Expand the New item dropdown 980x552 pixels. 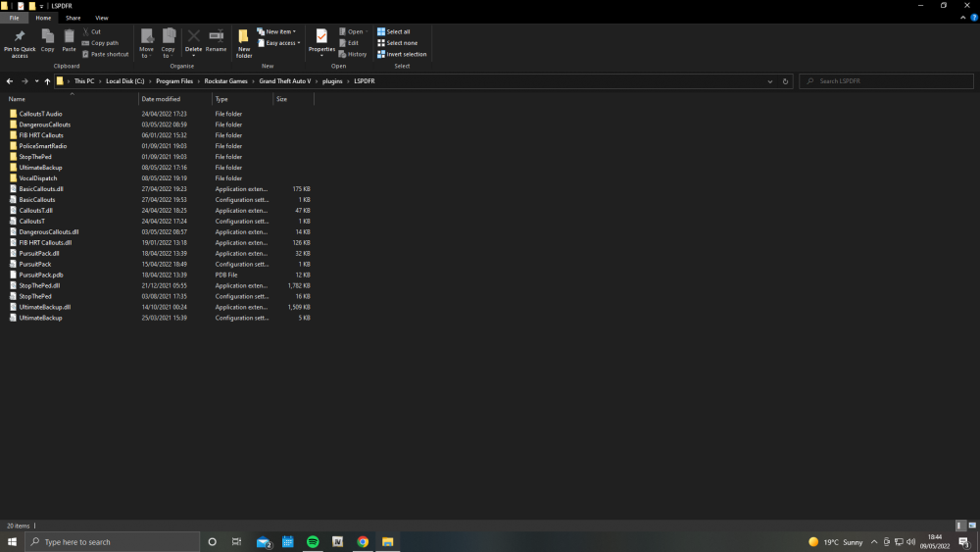click(277, 31)
